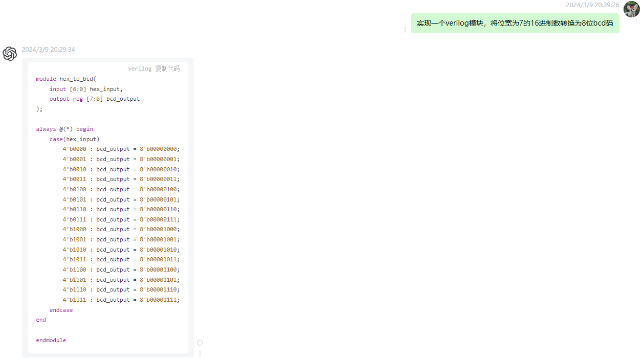Click the user message timestamp 20:29:26
This screenshot has width=644, height=358.
(x=592, y=5)
